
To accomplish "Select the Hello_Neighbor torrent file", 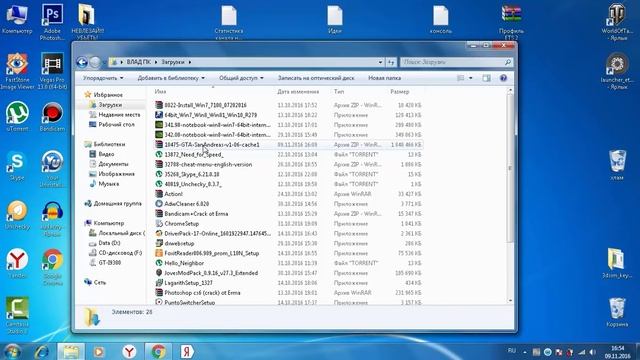I will tap(184, 263).
